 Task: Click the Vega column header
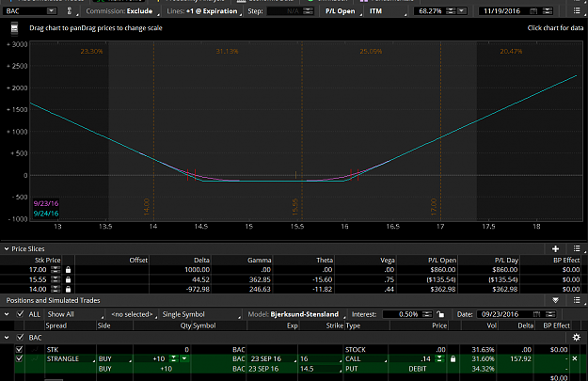pyautogui.click(x=388, y=261)
